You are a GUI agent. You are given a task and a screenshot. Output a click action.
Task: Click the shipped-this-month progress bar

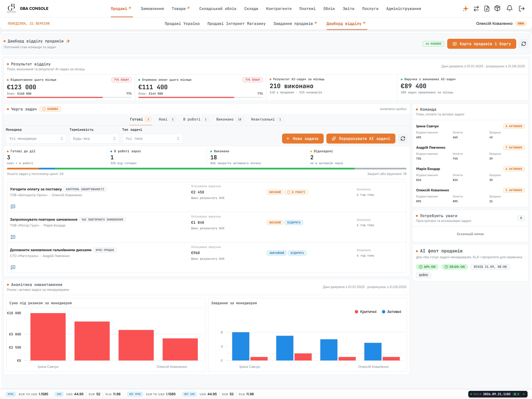coord(69,97)
